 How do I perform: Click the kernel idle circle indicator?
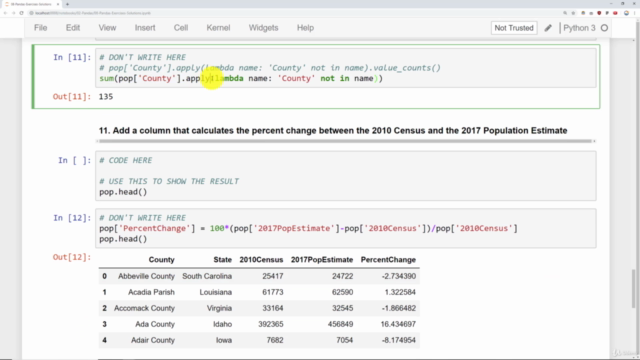604,28
